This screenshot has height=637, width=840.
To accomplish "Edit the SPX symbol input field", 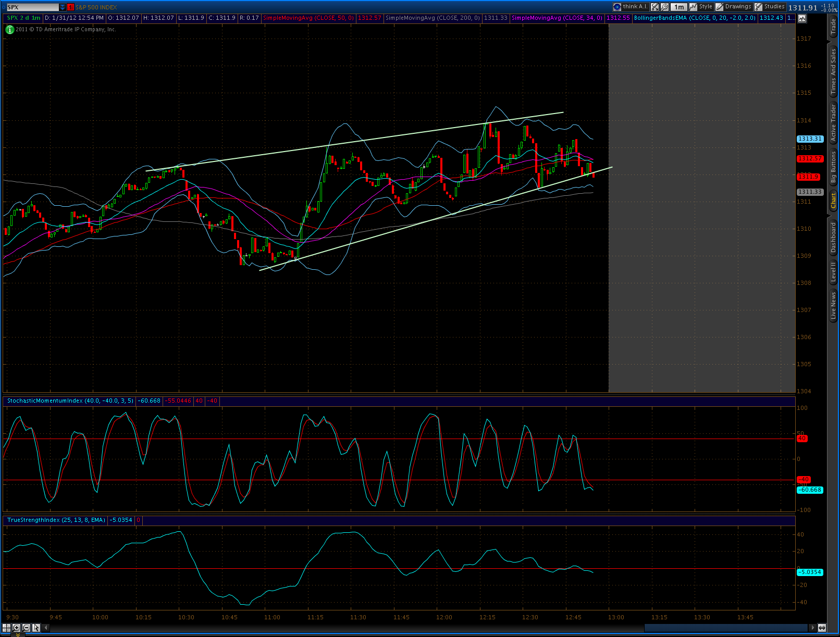I will 32,7.
